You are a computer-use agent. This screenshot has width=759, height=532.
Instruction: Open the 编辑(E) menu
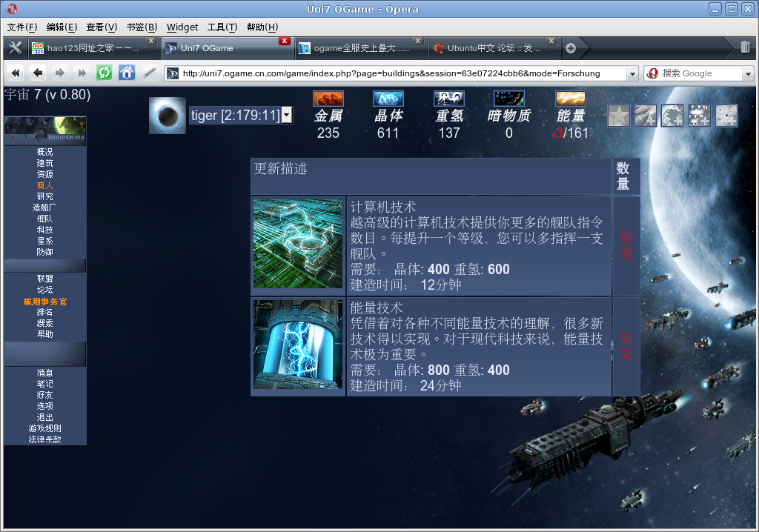[62, 27]
